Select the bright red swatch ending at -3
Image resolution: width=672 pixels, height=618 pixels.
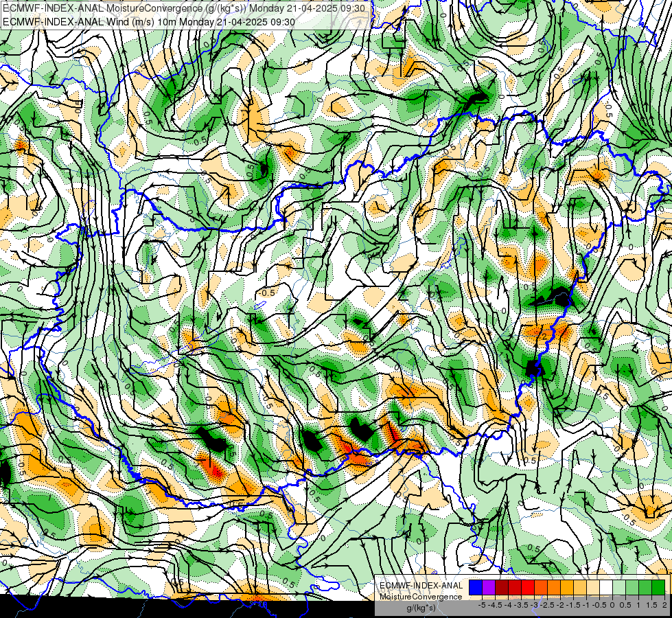point(528,587)
